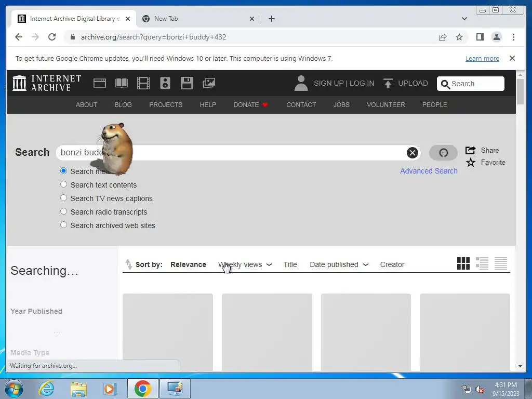This screenshot has width=532, height=399.
Task: Open the BLOG menu item
Action: 123,105
